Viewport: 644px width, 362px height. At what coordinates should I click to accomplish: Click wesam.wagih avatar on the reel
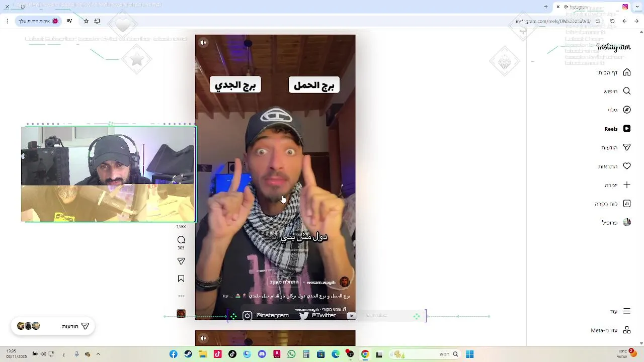[345, 282]
